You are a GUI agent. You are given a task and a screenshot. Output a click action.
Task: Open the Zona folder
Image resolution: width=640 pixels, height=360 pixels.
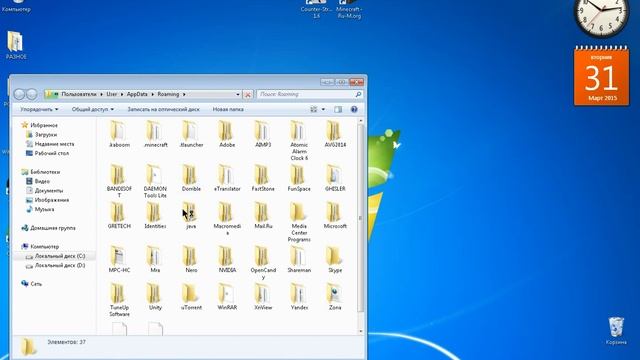[x=335, y=297]
